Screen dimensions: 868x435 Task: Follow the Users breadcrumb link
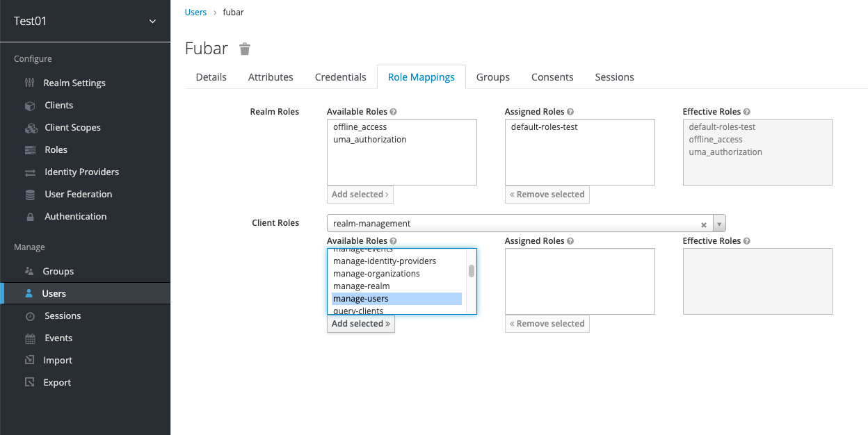click(x=196, y=13)
